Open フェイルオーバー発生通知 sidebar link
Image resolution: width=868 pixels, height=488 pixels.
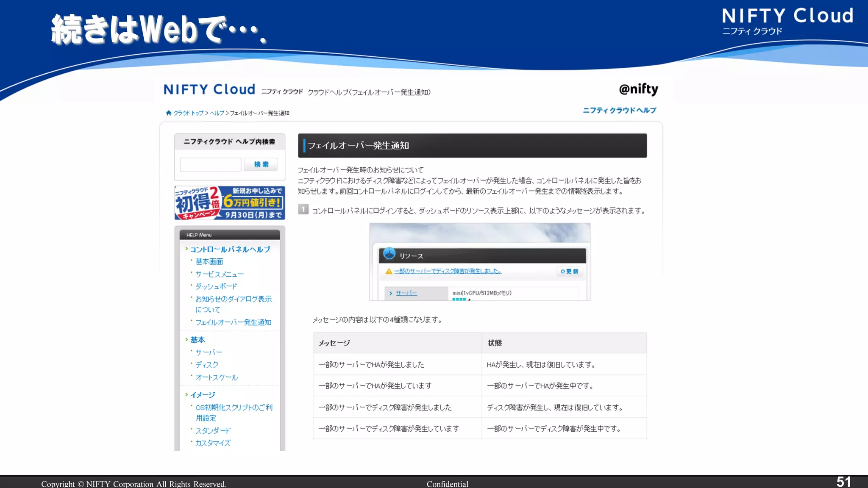(x=234, y=322)
